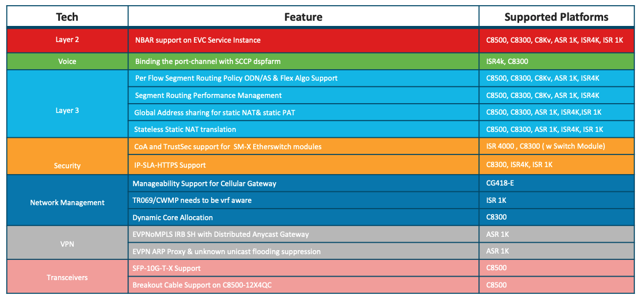Select Binding the port-channel with SCCP dspfarm
Screen dimensions: 644x302
pos(303,61)
